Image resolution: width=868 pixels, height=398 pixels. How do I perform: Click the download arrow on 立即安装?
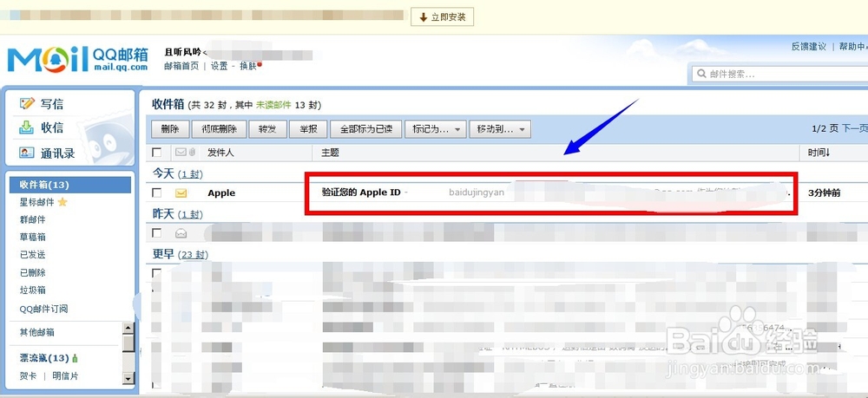click(x=424, y=17)
